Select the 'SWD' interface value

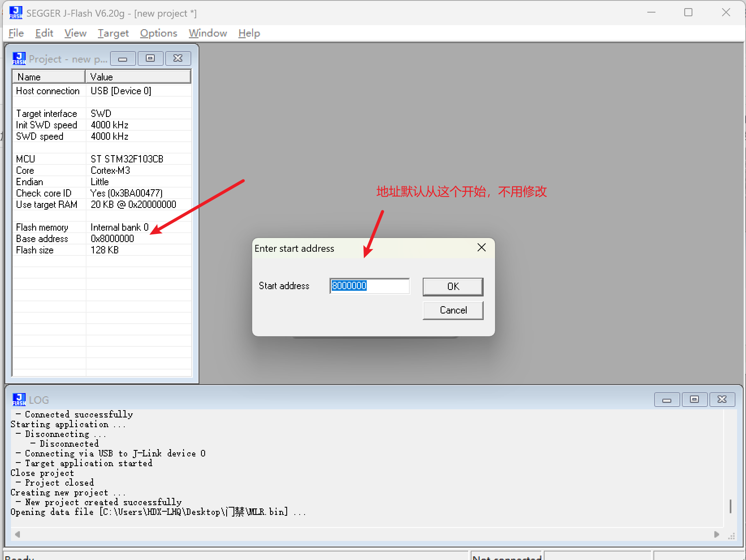pyautogui.click(x=101, y=114)
